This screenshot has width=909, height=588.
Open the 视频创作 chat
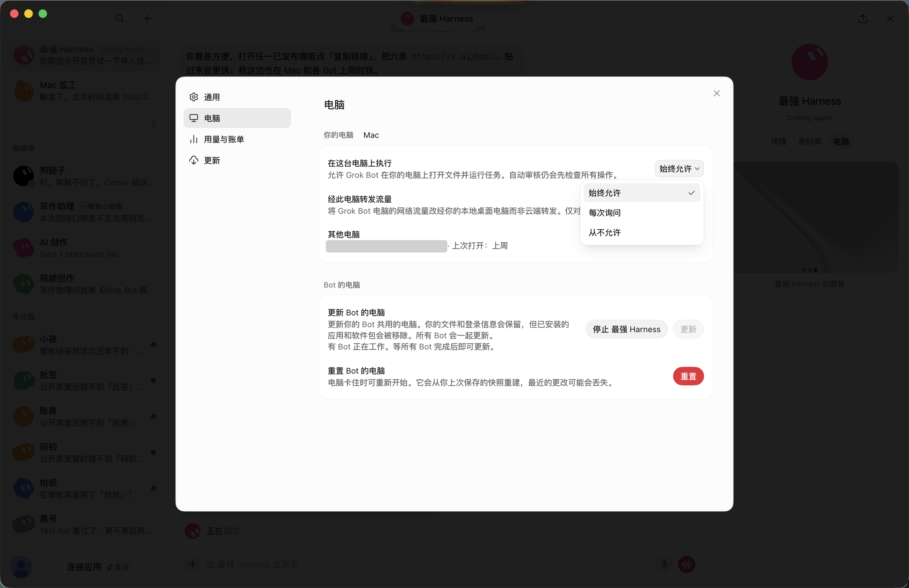[84, 284]
